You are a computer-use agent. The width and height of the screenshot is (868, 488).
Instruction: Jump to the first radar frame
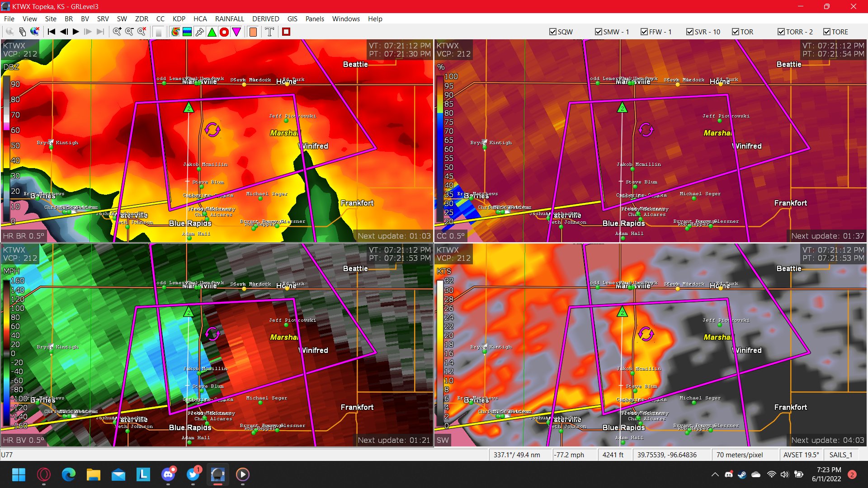click(x=51, y=32)
